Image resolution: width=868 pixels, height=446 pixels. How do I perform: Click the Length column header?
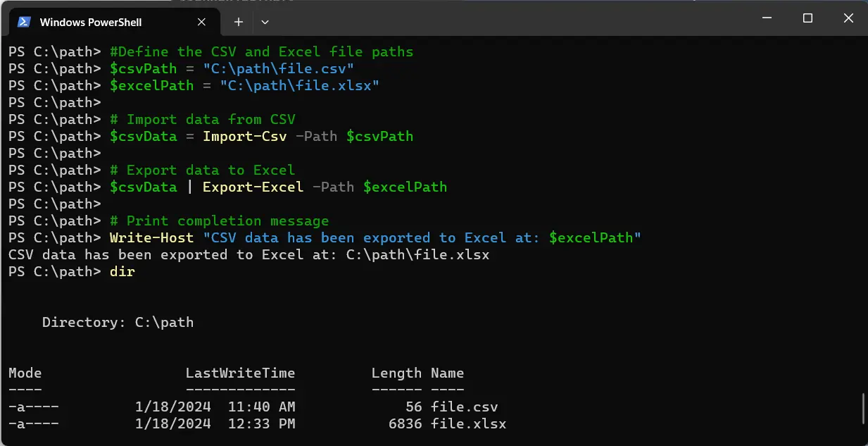[396, 373]
